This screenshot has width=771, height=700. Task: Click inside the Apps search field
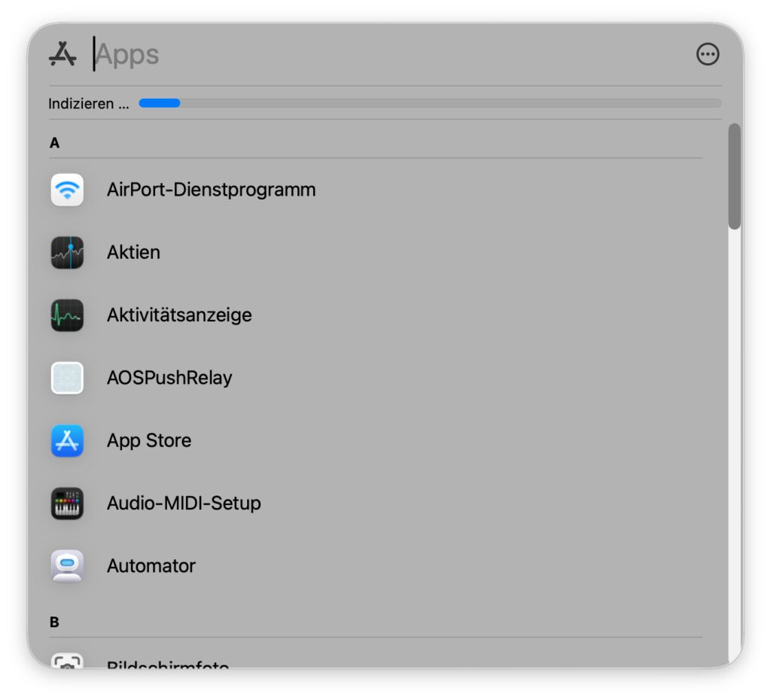point(226,54)
